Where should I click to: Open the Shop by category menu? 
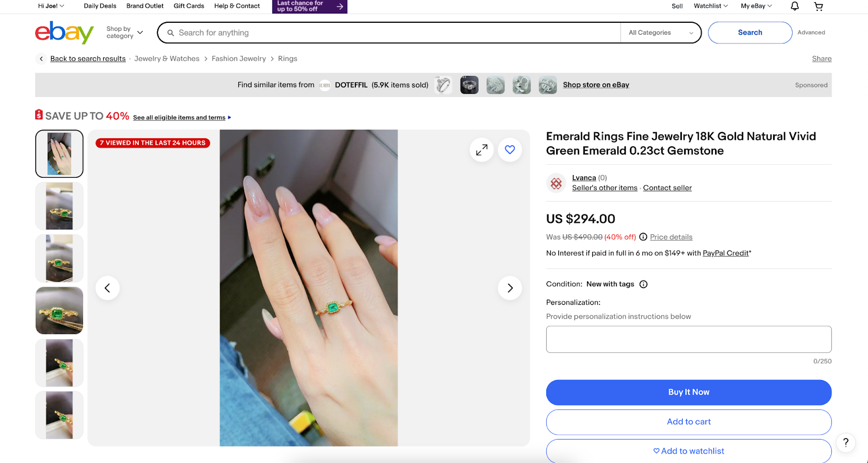(x=125, y=33)
